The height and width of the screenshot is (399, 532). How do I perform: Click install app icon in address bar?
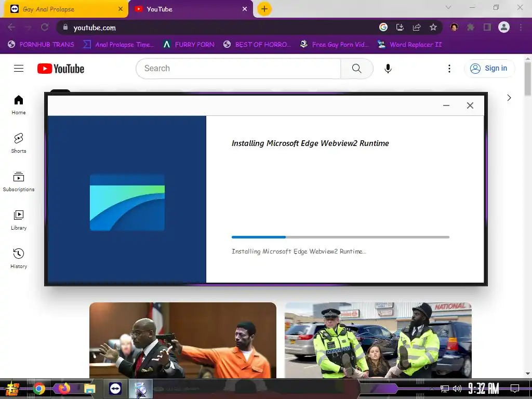400,27
